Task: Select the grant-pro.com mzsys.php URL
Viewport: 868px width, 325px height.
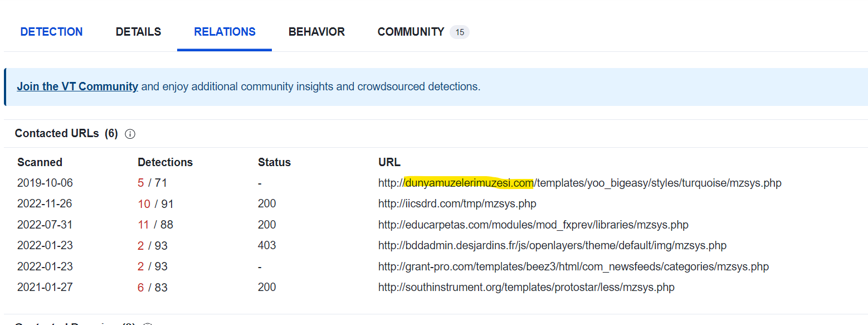Action: (x=573, y=267)
